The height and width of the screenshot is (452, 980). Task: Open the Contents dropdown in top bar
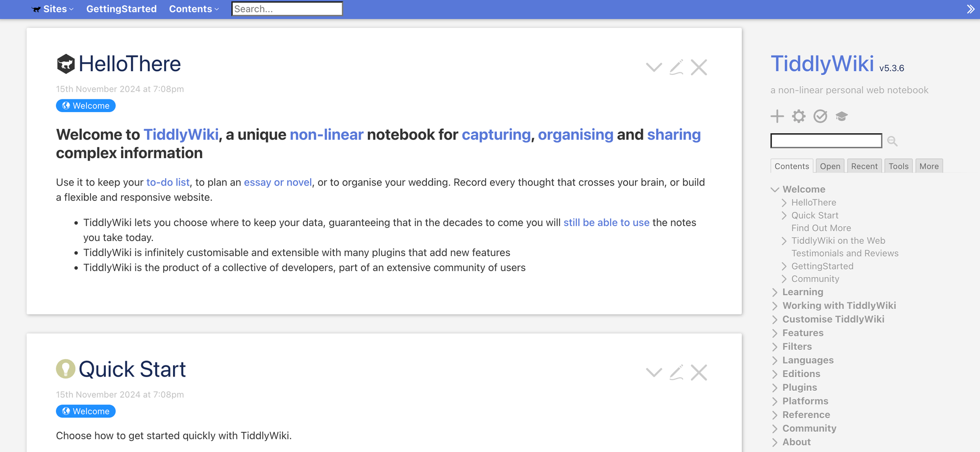tap(194, 9)
